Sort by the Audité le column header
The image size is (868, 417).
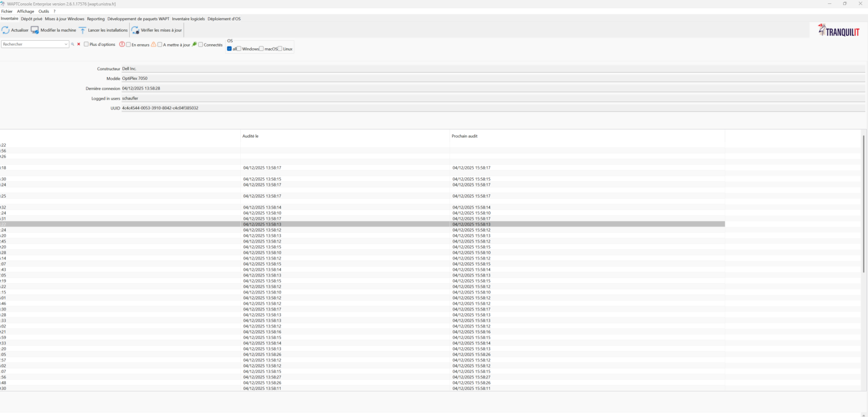[x=250, y=136]
